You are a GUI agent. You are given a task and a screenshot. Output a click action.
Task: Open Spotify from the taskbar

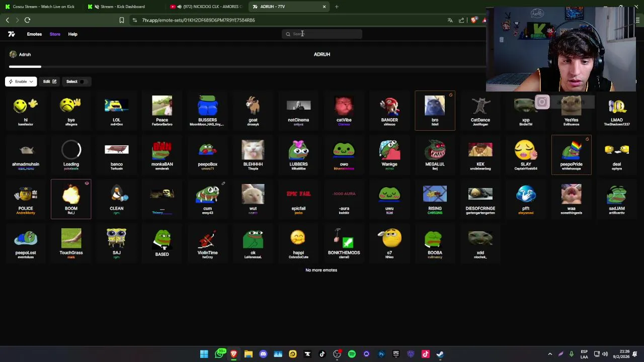352,354
